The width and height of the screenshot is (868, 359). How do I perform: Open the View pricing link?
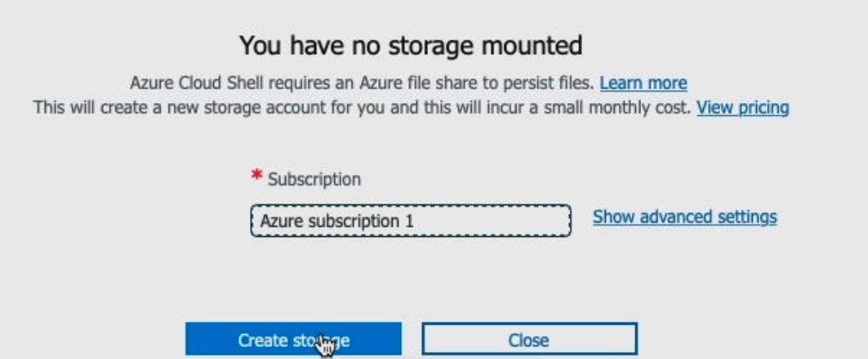[x=743, y=108]
